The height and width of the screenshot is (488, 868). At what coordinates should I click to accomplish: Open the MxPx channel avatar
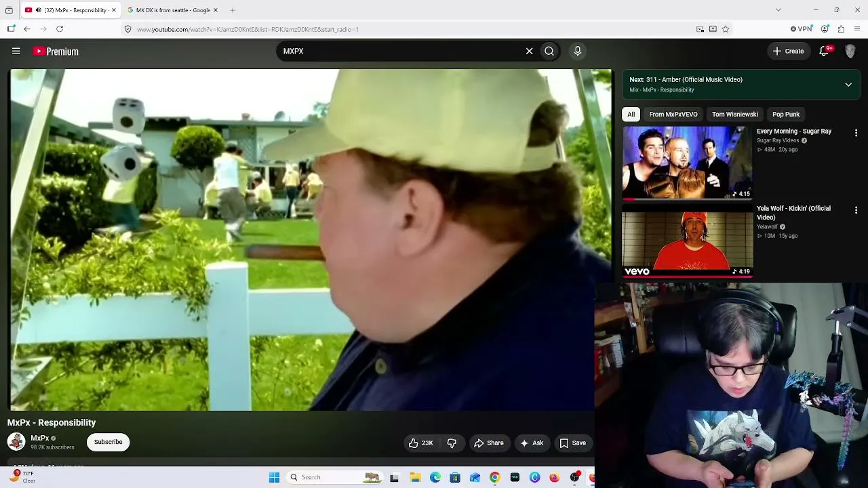(x=16, y=442)
